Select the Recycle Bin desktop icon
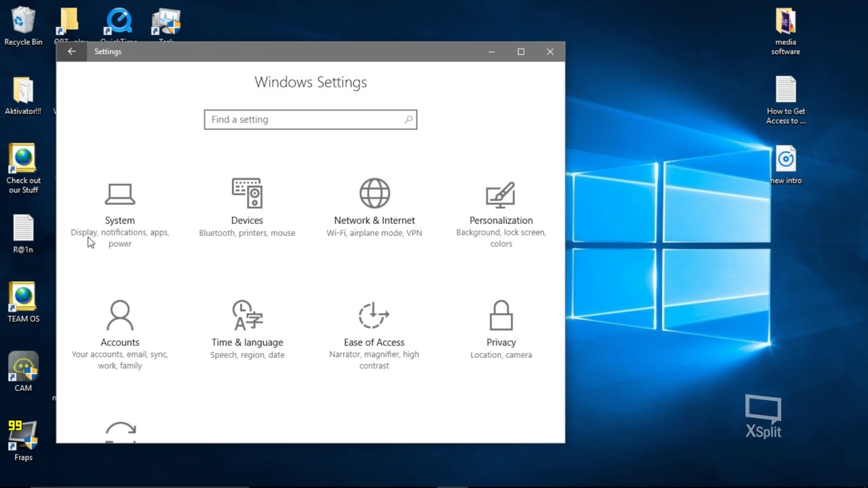868x488 pixels. click(23, 27)
